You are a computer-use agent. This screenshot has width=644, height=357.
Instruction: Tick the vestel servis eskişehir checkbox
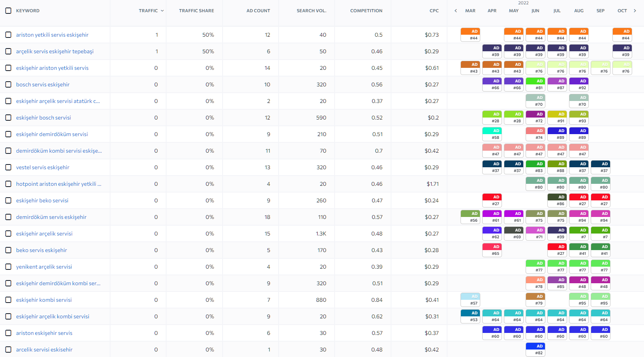[x=8, y=167]
